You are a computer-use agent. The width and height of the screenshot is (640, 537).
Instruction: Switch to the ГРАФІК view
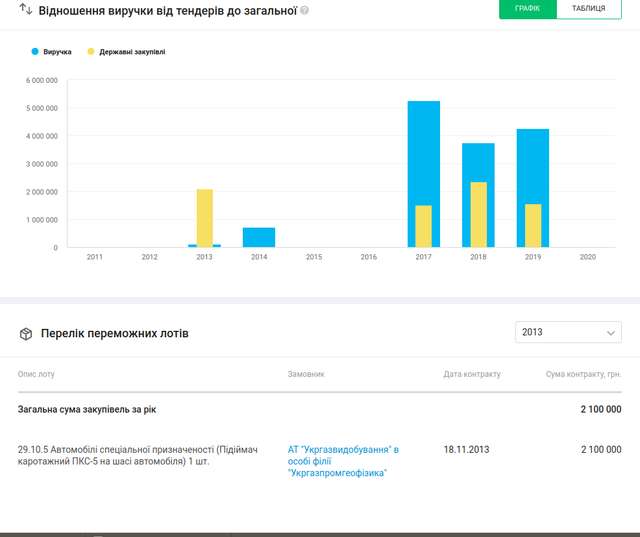(527, 9)
